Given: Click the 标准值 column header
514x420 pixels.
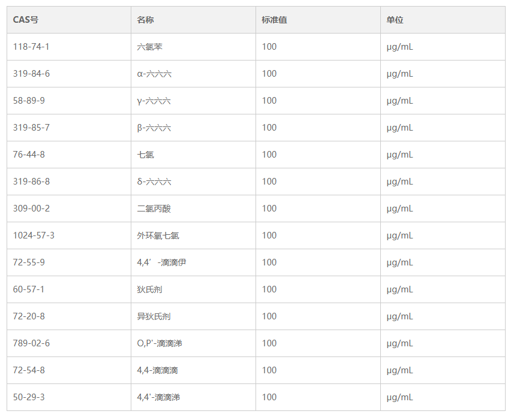Looking at the screenshot, I should pyautogui.click(x=274, y=20).
